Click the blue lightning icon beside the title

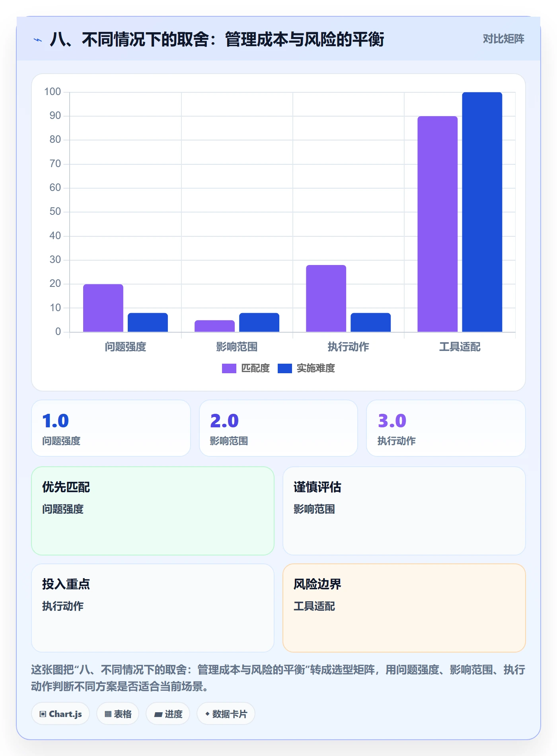pyautogui.click(x=38, y=40)
